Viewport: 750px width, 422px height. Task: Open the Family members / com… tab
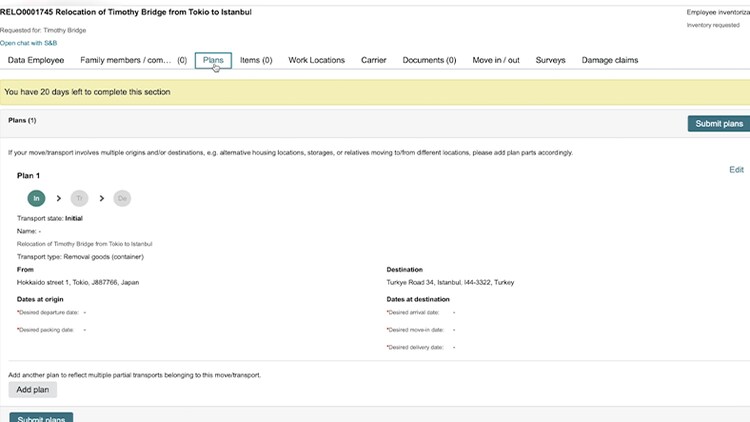133,60
